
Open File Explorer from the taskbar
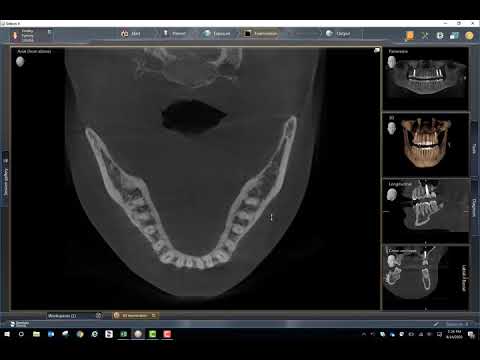click(36, 334)
